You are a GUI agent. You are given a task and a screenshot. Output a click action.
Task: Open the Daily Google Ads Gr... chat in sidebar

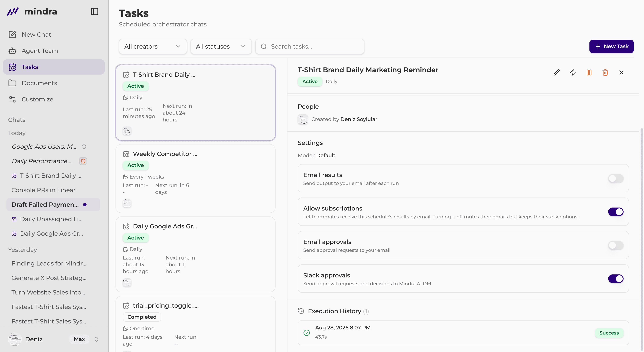tap(53, 234)
